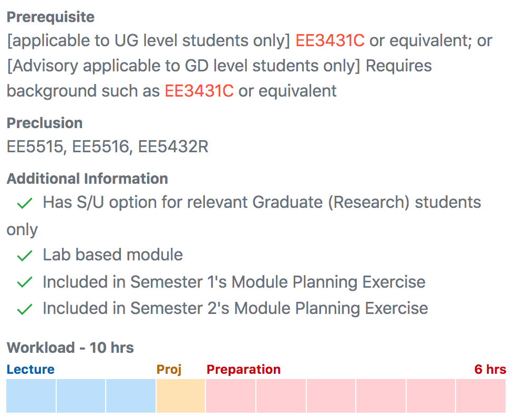This screenshot has width=515, height=420.
Task: Click the Additional Information heading
Action: tap(87, 178)
